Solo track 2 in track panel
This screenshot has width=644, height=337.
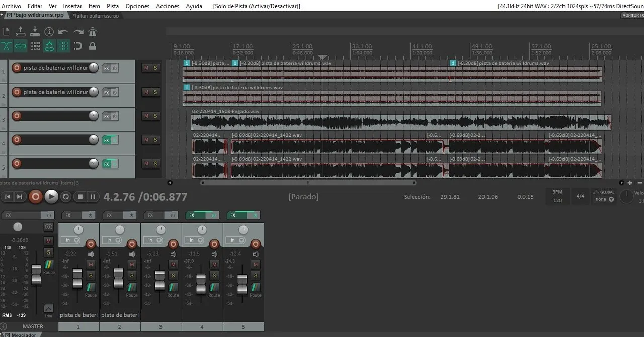[155, 92]
